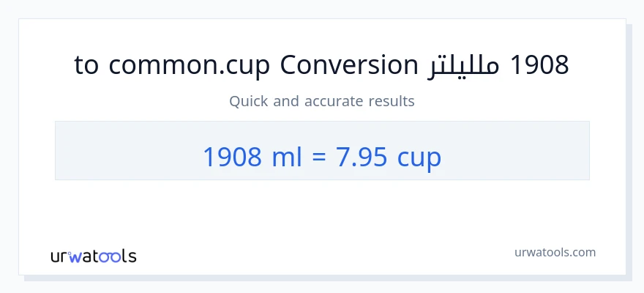Screen dimensions: 644x293
Task: Click the urwatools logo
Action: point(93,256)
